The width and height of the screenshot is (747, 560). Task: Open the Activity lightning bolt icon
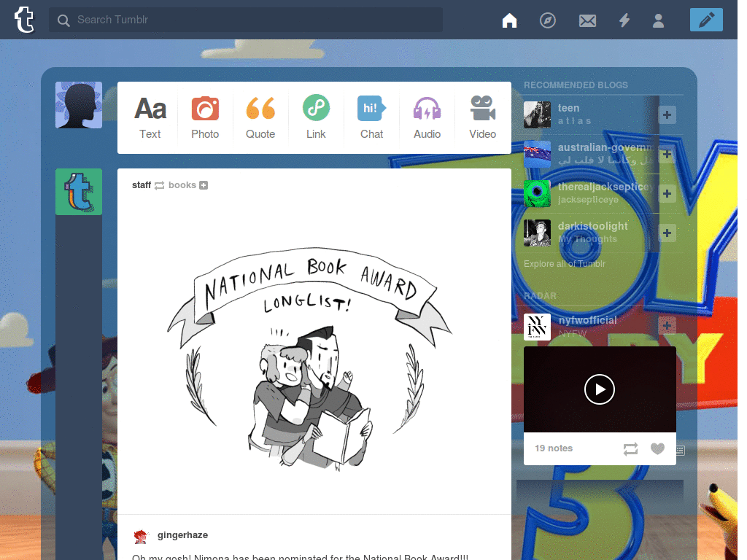(x=624, y=20)
